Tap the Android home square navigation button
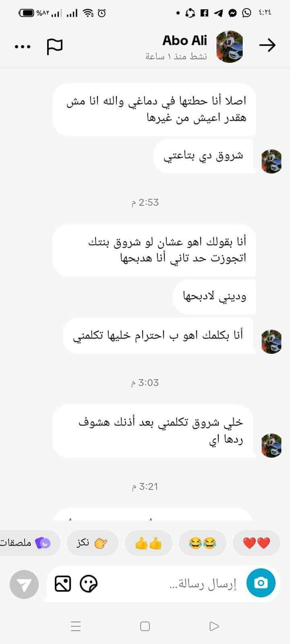Image resolution: width=290 pixels, height=644 pixels. tap(145, 626)
